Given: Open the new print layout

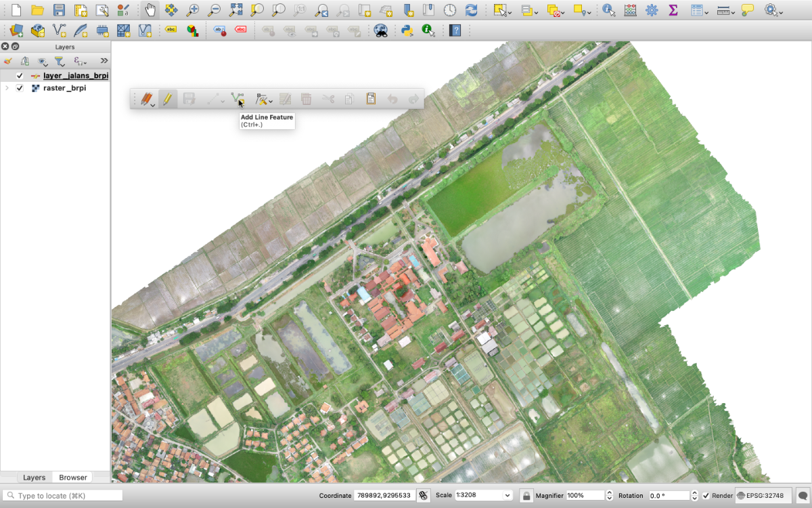Looking at the screenshot, I should point(81,10).
